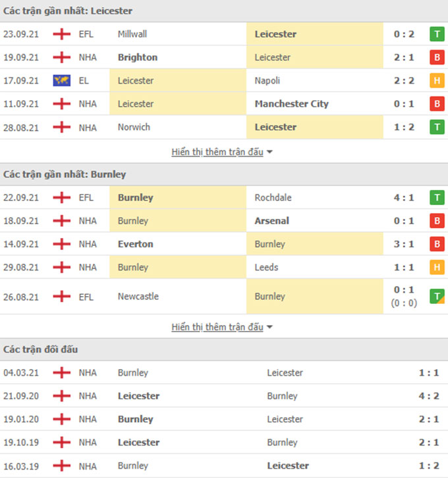Viewport: 448px width, 478px height.
Task: Expand more Leicester matches via arrow
Action: 269,152
